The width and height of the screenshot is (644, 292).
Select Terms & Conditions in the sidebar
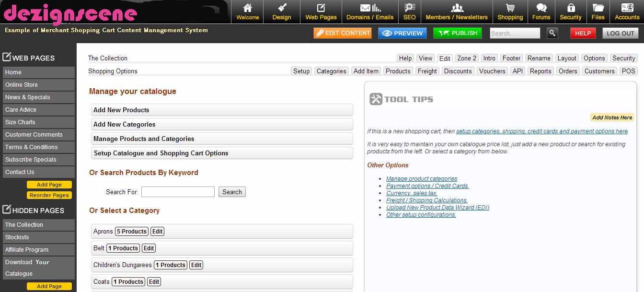(x=31, y=147)
